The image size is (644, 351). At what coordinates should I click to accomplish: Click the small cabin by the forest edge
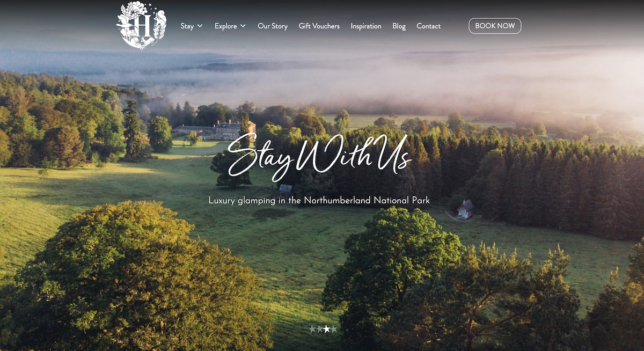465,209
